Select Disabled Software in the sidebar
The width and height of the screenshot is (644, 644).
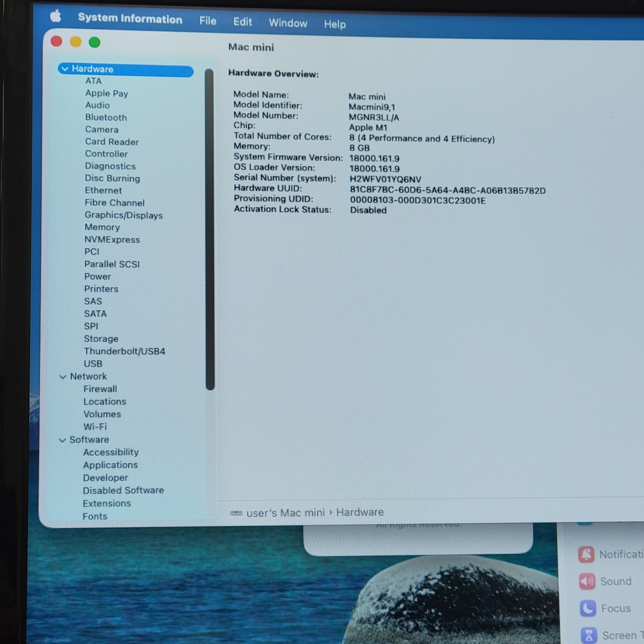pyautogui.click(x=123, y=491)
